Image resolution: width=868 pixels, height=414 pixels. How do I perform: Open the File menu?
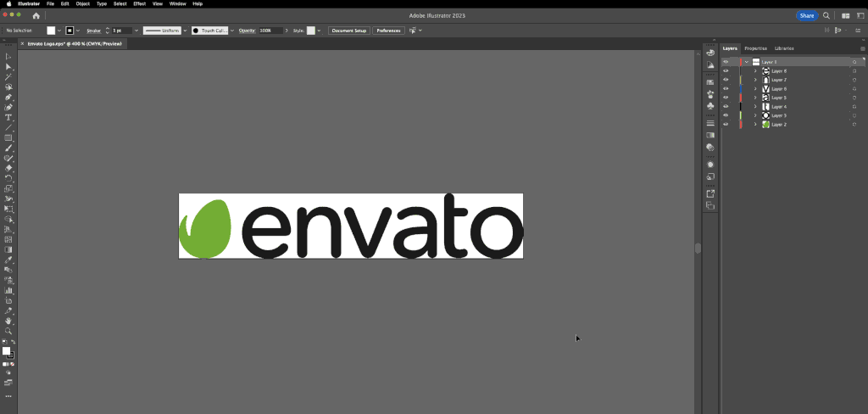pyautogui.click(x=50, y=3)
